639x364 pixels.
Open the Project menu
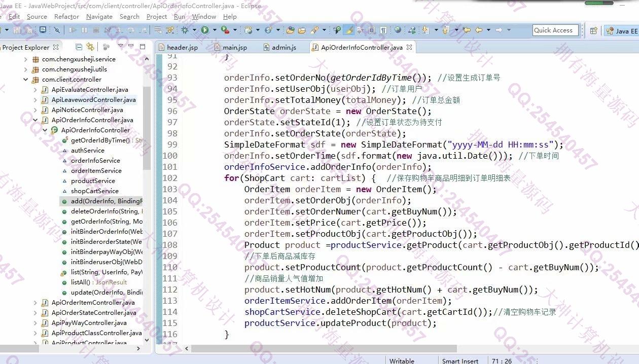[x=157, y=16]
